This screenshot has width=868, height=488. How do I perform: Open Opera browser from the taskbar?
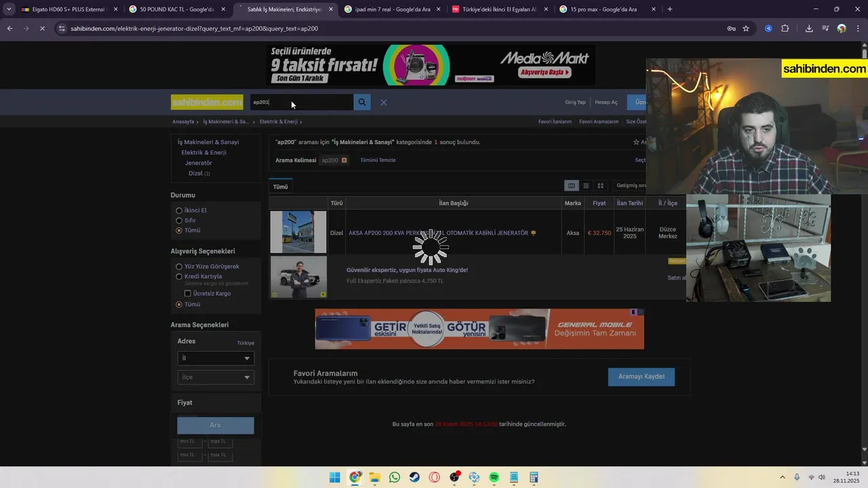(x=435, y=478)
